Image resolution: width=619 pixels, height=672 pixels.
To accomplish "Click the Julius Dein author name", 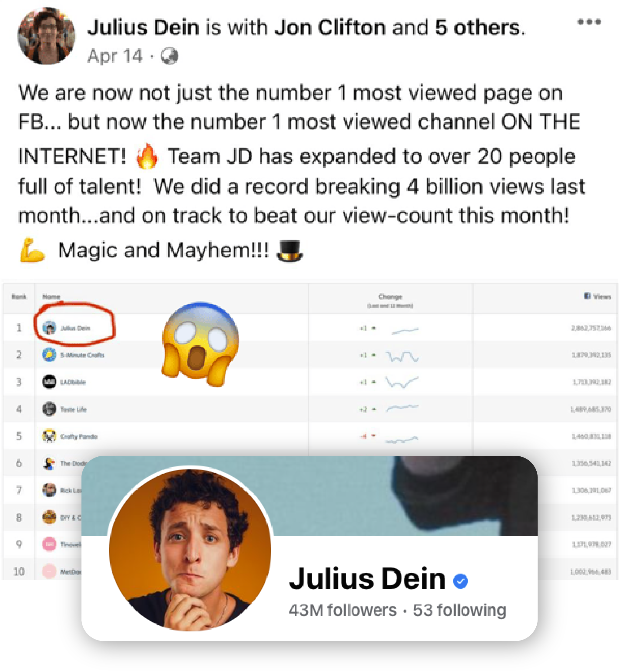I will click(143, 27).
